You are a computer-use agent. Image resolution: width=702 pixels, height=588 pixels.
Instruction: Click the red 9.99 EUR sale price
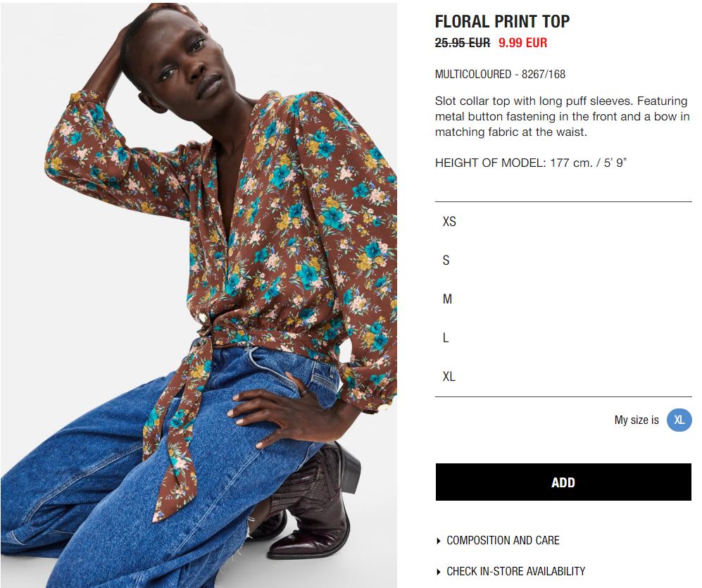point(522,43)
